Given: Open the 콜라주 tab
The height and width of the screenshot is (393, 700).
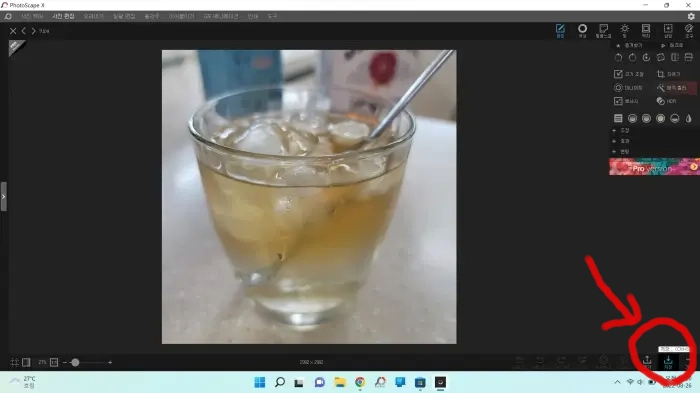Looking at the screenshot, I should (152, 16).
